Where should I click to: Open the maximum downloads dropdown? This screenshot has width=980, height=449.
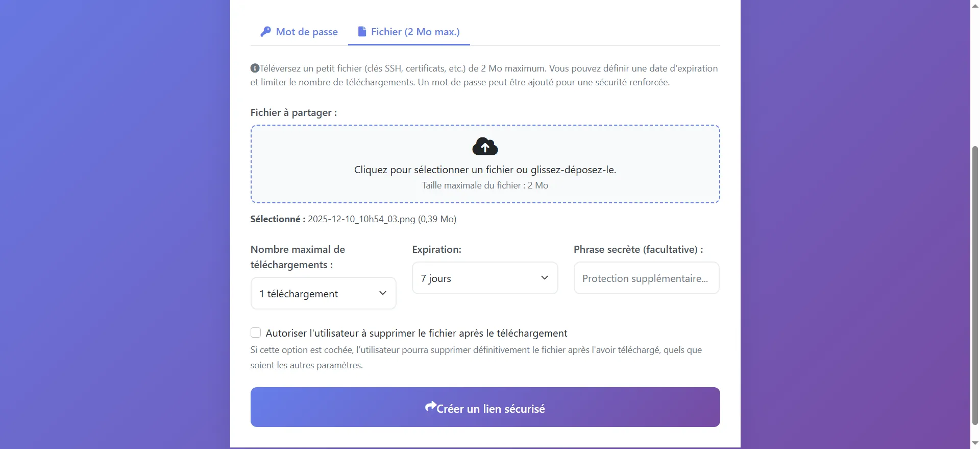[323, 293]
